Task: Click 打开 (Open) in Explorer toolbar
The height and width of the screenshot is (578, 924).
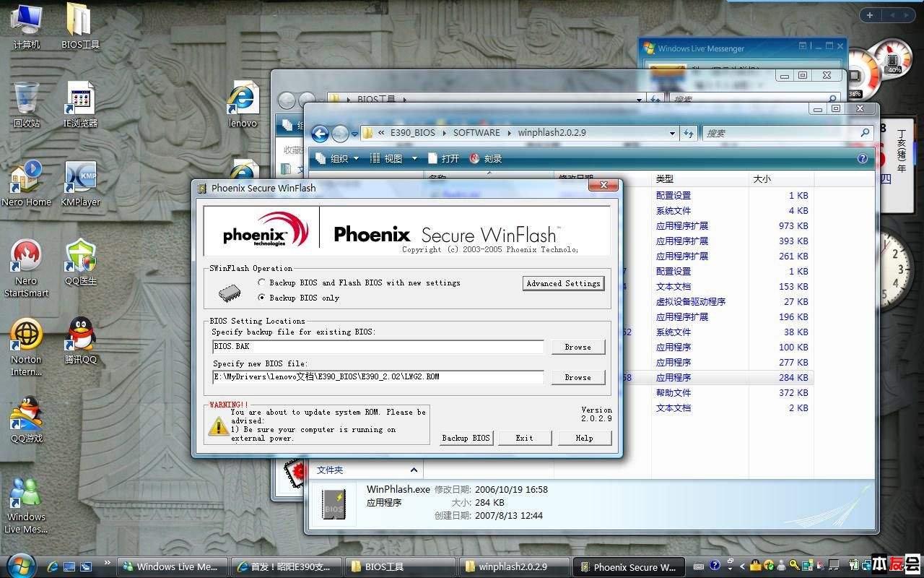Action: (x=443, y=158)
